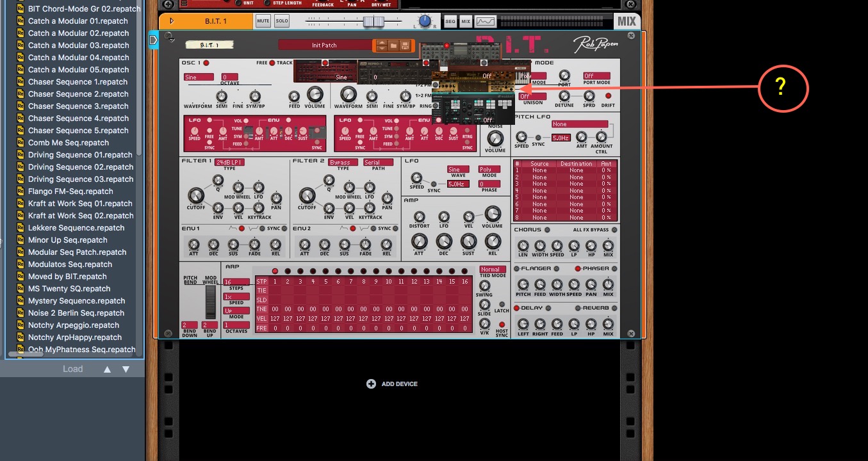Toggle the DELAY effect LED
Screen dimensions: 868x461
pyautogui.click(x=517, y=308)
